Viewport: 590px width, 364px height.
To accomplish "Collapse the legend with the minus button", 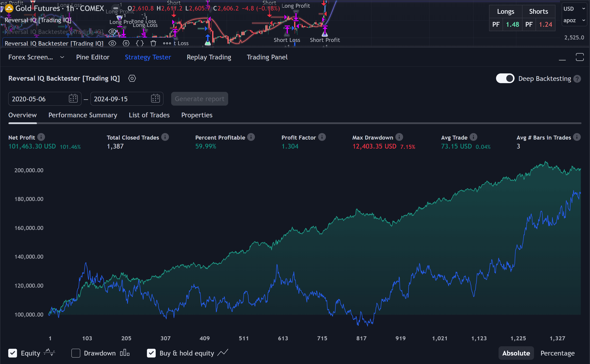I will pyautogui.click(x=115, y=8).
